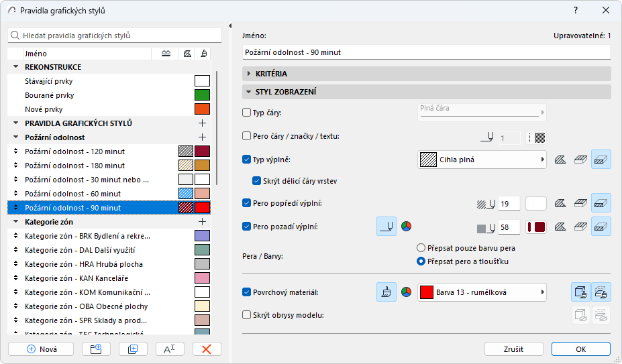Click the rule search field
The width and height of the screenshot is (622, 364).
(x=115, y=36)
